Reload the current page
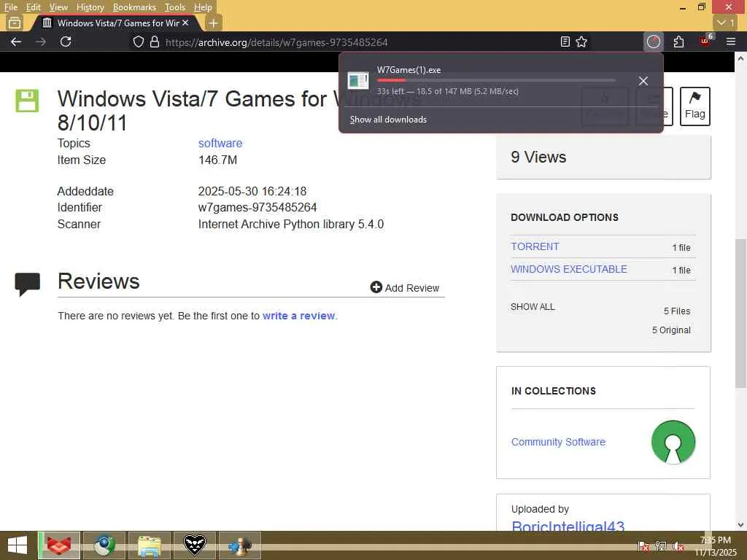Image resolution: width=747 pixels, height=560 pixels. (x=66, y=42)
